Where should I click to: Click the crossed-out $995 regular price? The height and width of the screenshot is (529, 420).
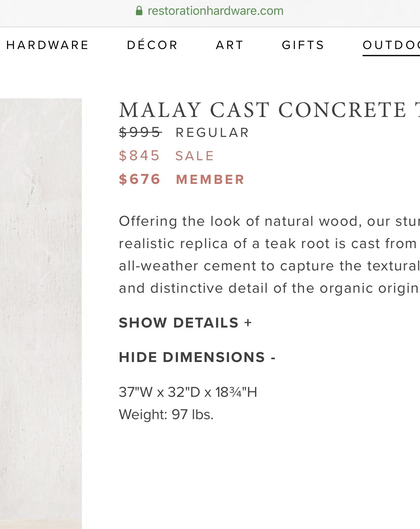tap(140, 132)
